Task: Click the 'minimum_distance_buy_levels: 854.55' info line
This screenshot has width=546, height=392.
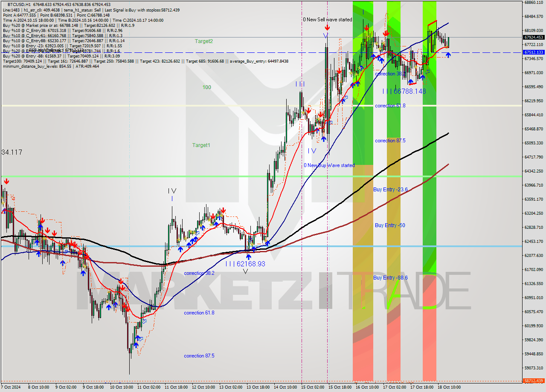Action: pos(51,66)
